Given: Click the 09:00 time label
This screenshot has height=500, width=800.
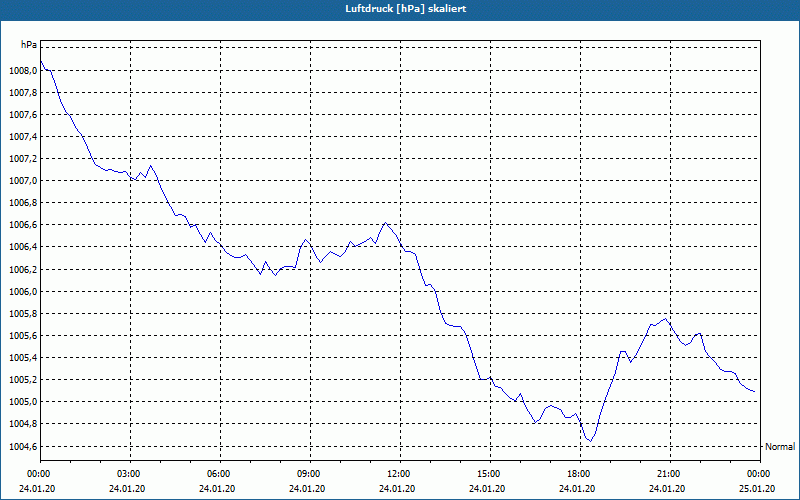Looking at the screenshot, I should point(311,474).
